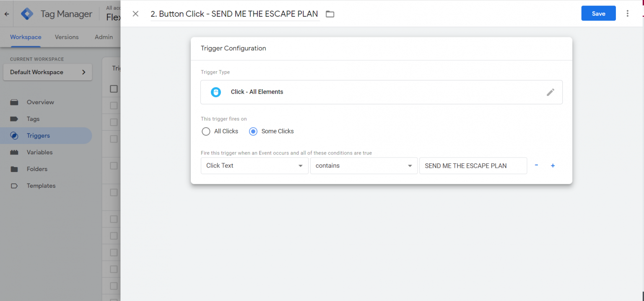This screenshot has width=644, height=301.
Task: Select Templates in the sidebar
Action: (41, 185)
